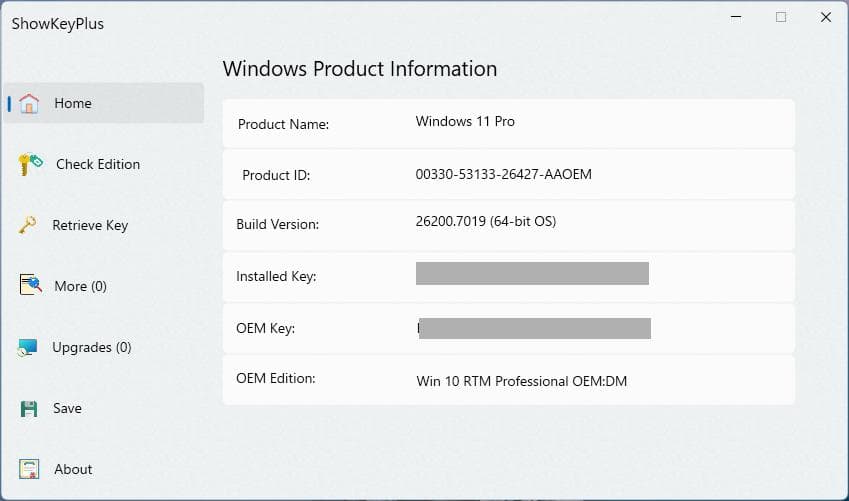Click the Retrieve Key golden key icon
849x501 pixels.
28,225
